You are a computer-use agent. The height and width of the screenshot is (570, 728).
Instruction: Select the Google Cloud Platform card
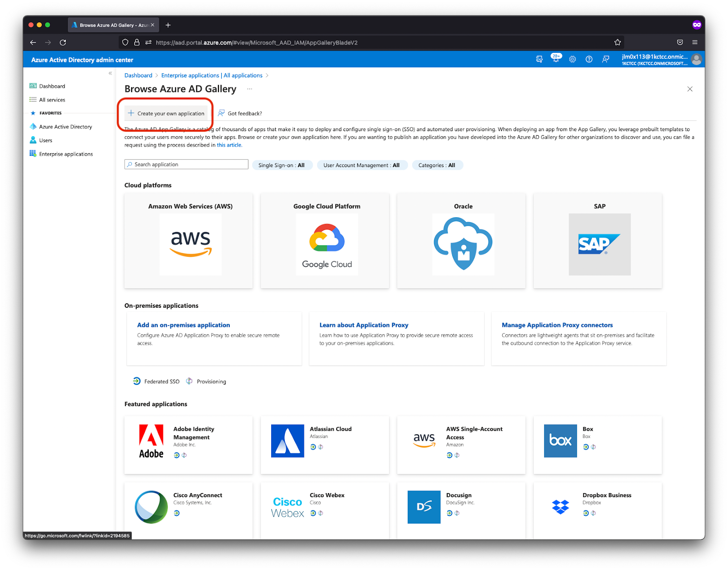coord(325,240)
